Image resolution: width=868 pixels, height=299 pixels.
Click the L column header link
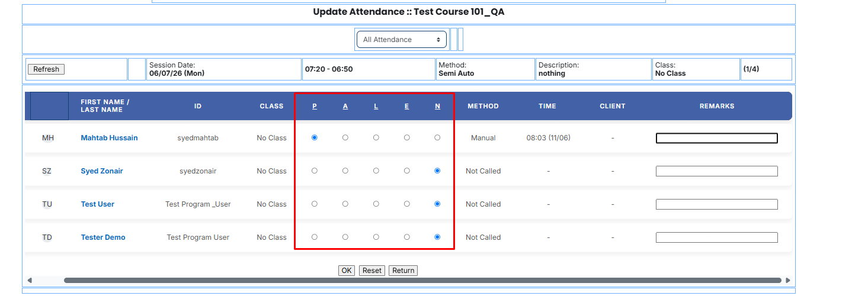tap(376, 107)
